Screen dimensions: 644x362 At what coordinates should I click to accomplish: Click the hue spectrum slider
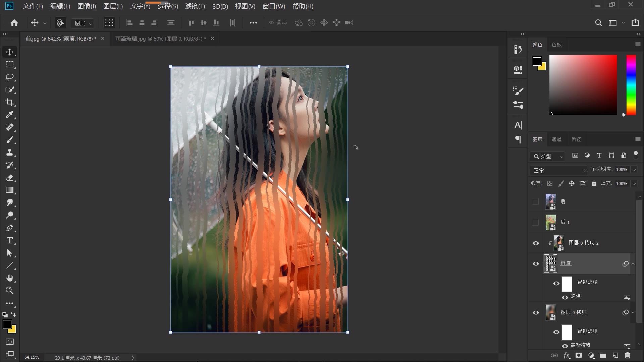coord(631,85)
